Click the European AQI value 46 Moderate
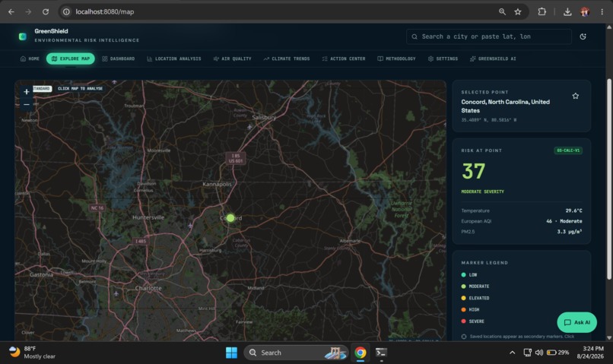This screenshot has height=364, width=613. point(564,221)
